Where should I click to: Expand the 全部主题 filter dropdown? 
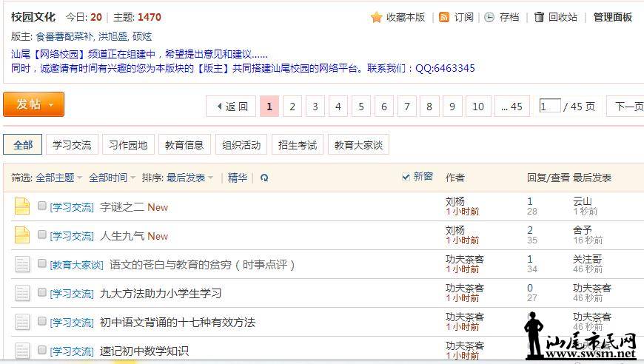59,178
